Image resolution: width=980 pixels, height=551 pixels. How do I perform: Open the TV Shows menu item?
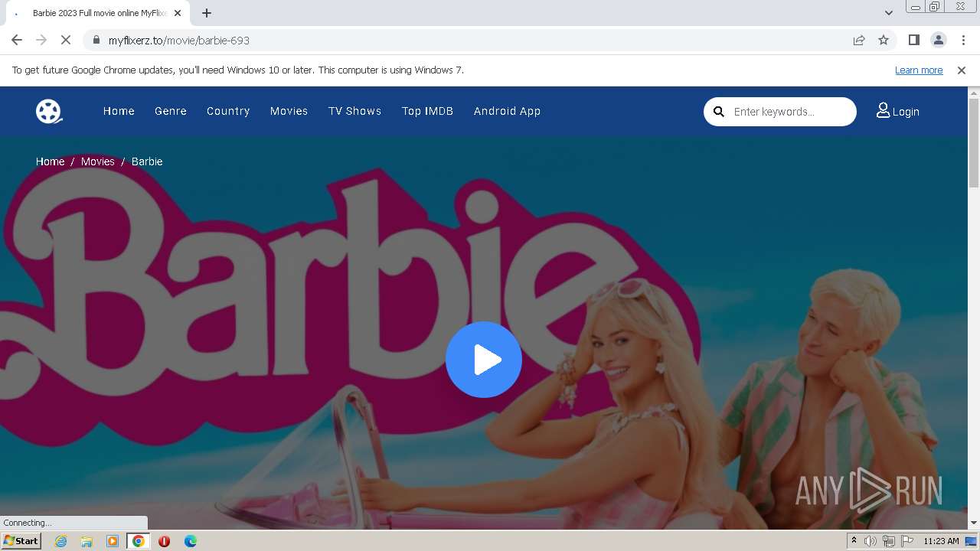[x=354, y=111]
